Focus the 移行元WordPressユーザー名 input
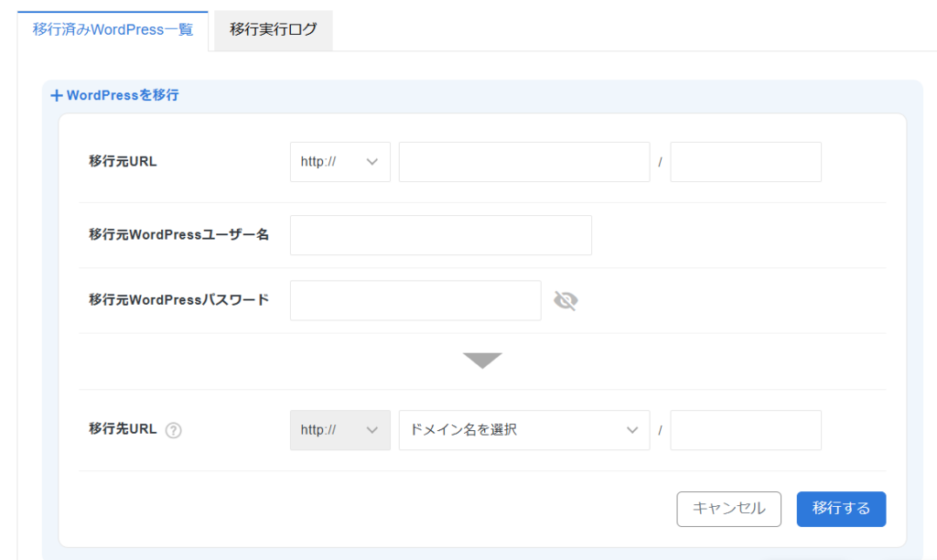This screenshot has width=937, height=560. 440,234
